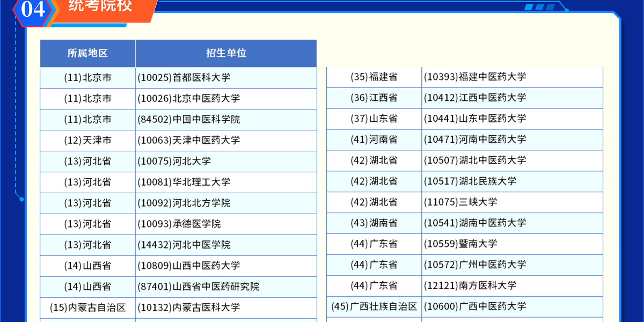Click the (12)天津市 region cell
The image size is (644, 322).
point(87,140)
